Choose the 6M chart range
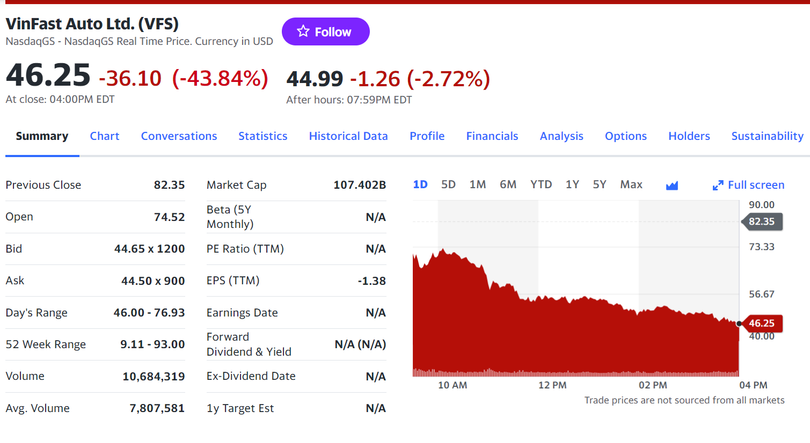 [508, 184]
